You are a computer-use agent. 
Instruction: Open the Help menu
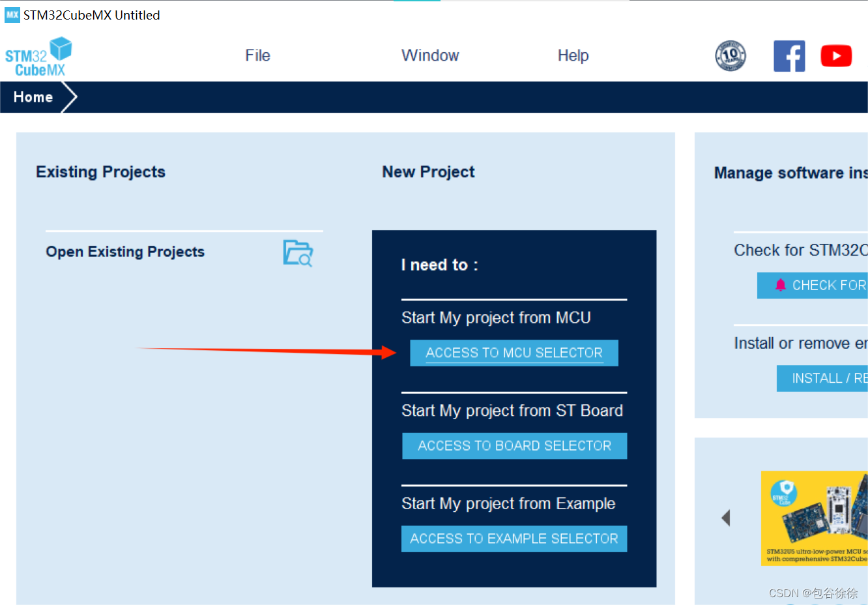573,55
